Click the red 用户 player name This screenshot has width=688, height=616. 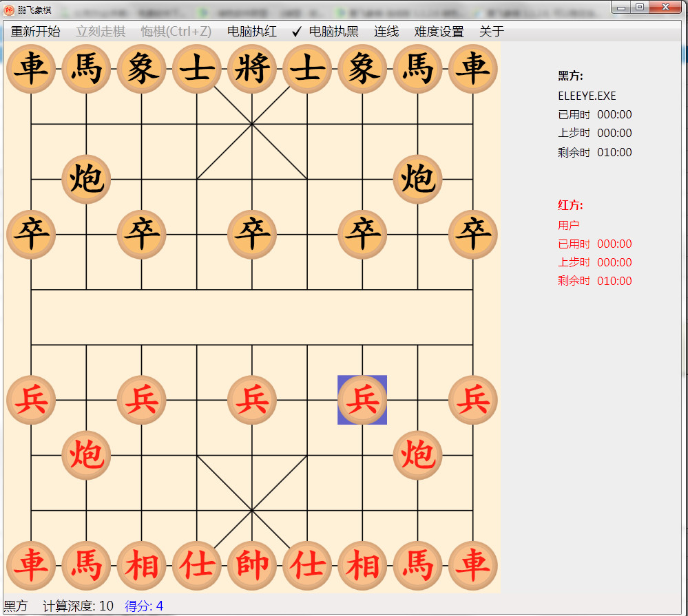pos(569,225)
